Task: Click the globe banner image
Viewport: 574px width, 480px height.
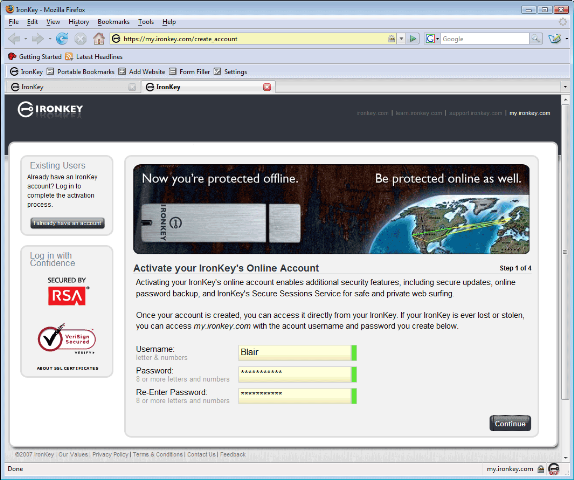Action: pyautogui.click(x=449, y=224)
